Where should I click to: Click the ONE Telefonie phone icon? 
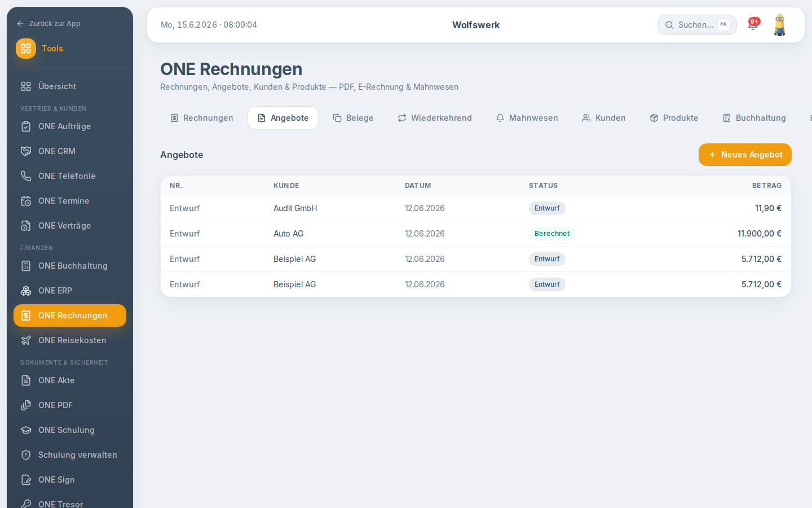[26, 176]
